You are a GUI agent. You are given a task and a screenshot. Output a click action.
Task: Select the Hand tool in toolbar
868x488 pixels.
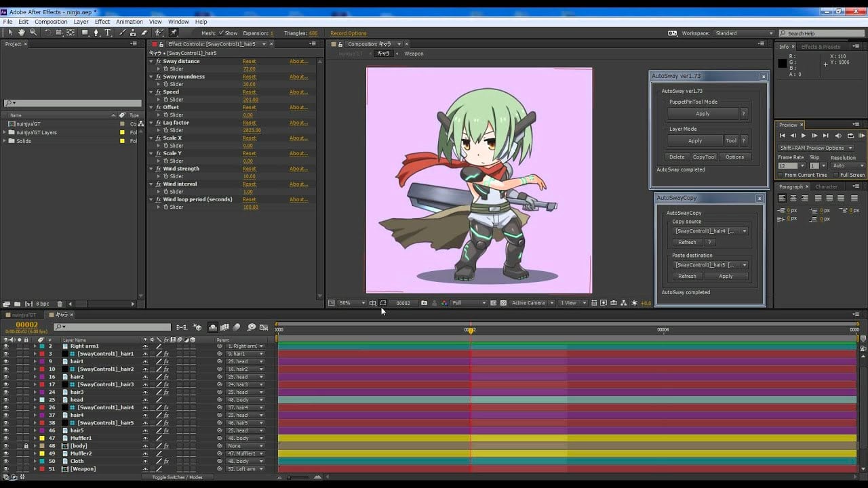pos(21,33)
